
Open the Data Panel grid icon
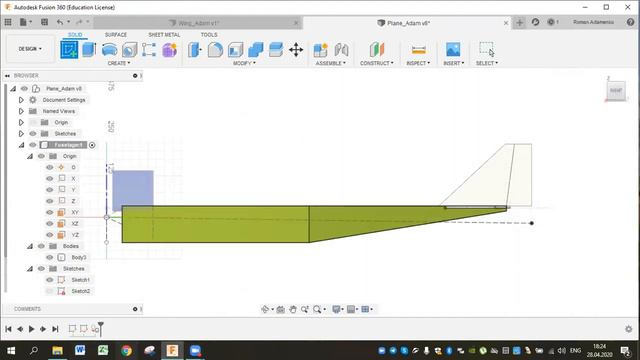coord(8,22)
